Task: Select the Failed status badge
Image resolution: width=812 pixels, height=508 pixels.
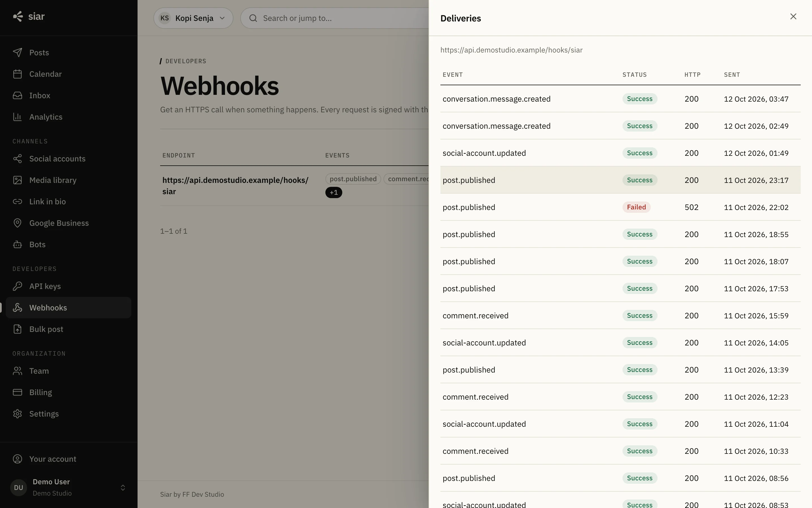Action: click(x=636, y=207)
